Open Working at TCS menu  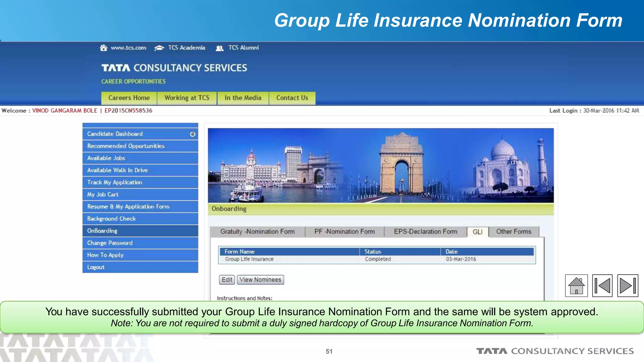pyautogui.click(x=187, y=98)
